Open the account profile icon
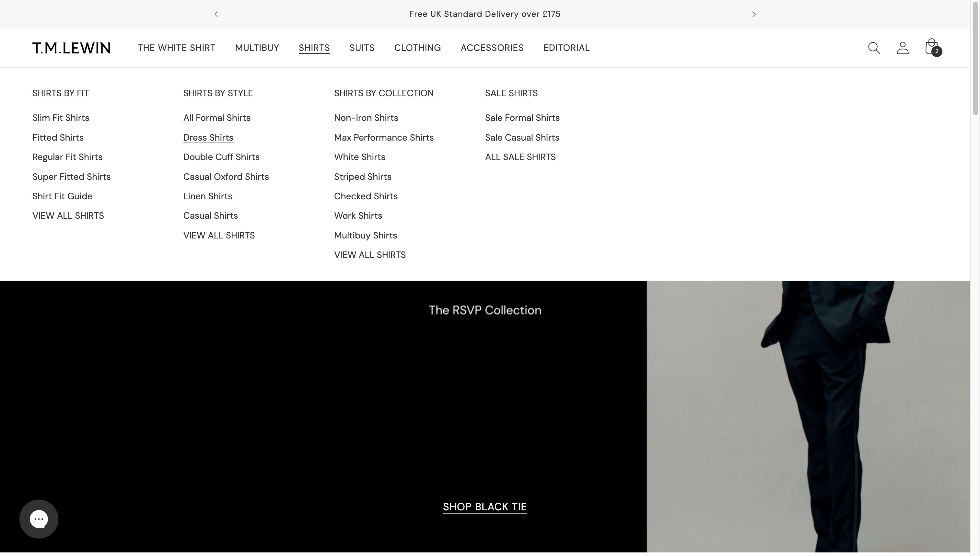980x556 pixels. pos(902,48)
